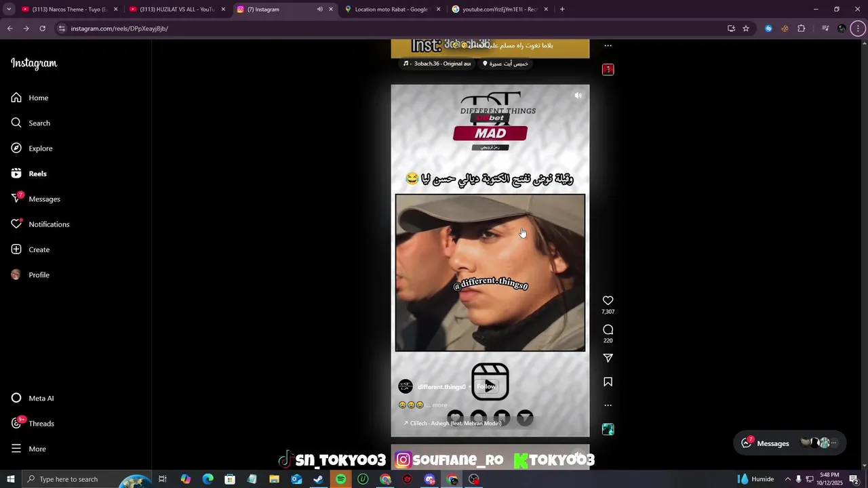868x488 pixels.
Task: Follow the different.things0 account
Action: [486, 387]
